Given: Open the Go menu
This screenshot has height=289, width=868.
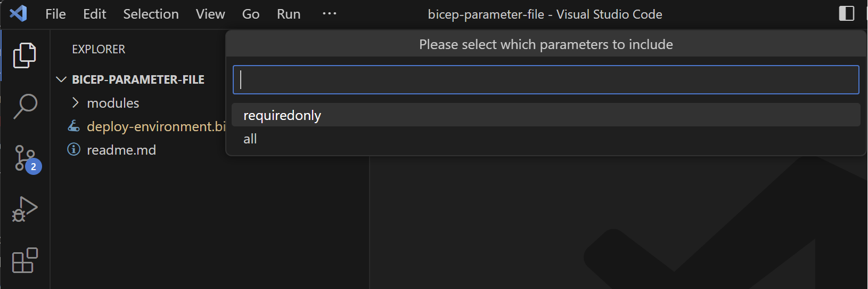Looking at the screenshot, I should click(251, 14).
